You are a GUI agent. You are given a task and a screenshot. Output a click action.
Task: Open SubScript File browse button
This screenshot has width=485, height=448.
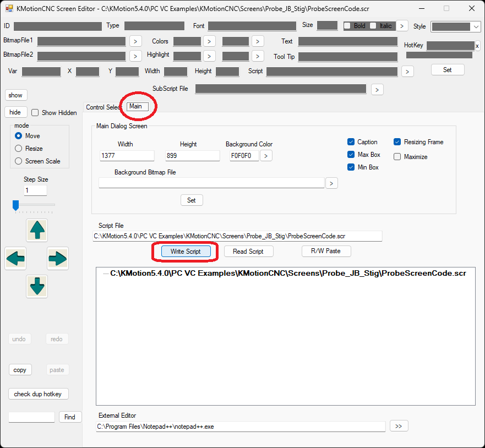tap(377, 89)
